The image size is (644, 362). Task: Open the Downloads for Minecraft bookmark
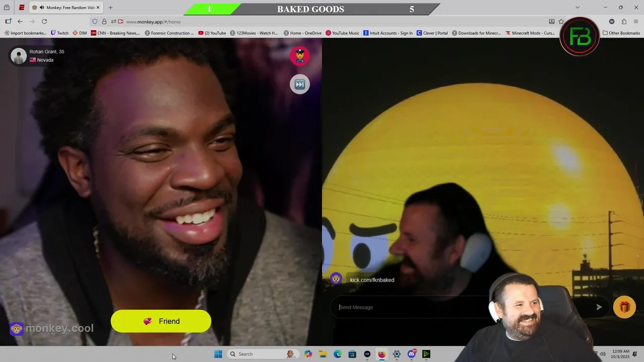tap(476, 33)
